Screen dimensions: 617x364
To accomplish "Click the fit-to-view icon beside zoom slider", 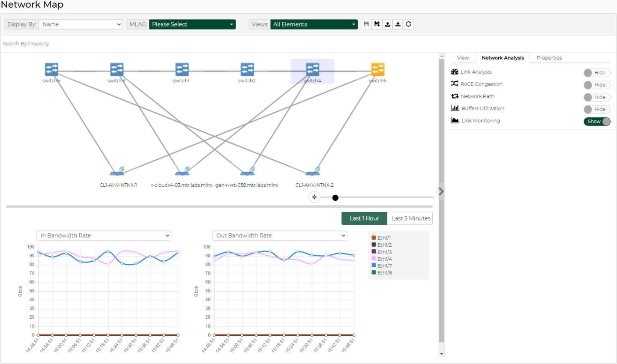I will coord(314,197).
